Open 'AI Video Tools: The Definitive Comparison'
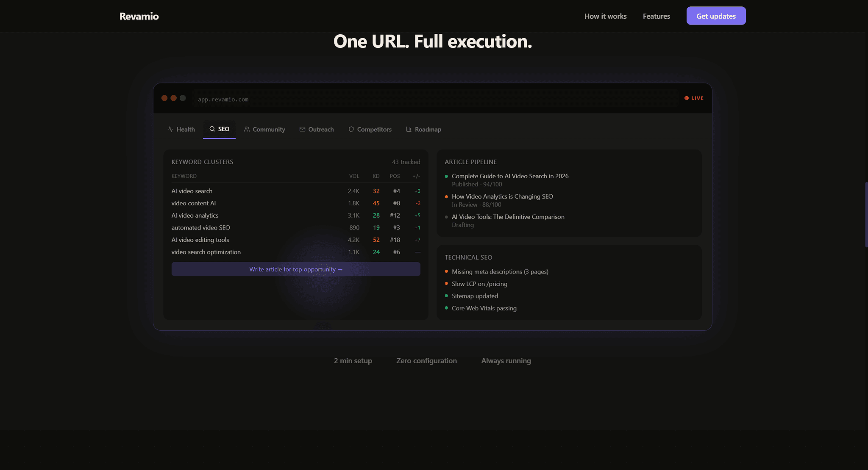This screenshot has height=470, width=868. tap(508, 217)
